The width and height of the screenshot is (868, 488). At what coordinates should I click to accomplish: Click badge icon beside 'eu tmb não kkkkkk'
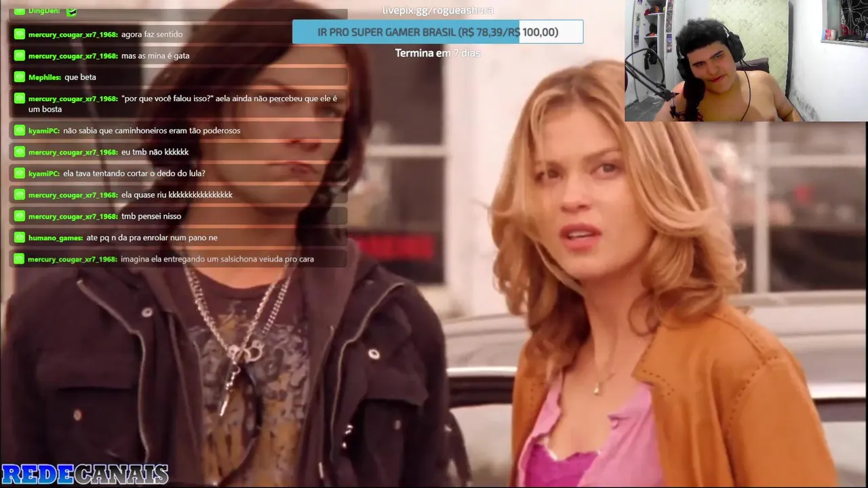(x=19, y=152)
